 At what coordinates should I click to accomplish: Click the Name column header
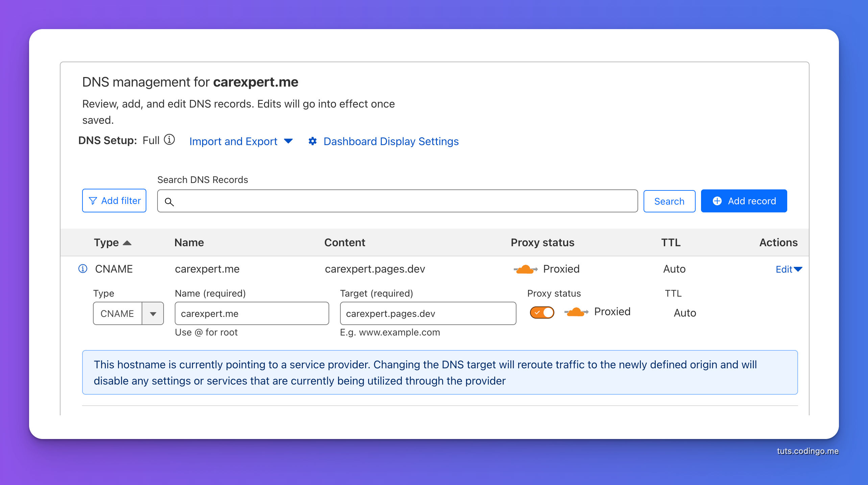pos(189,243)
